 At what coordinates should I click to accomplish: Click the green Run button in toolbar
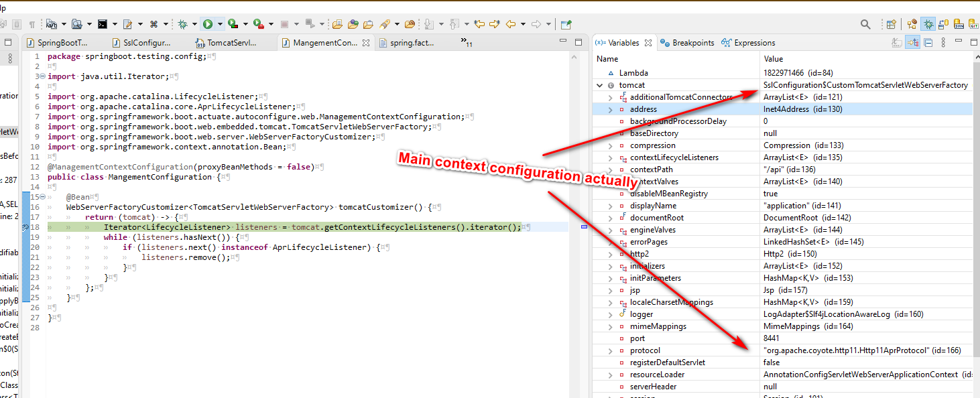pyautogui.click(x=208, y=24)
